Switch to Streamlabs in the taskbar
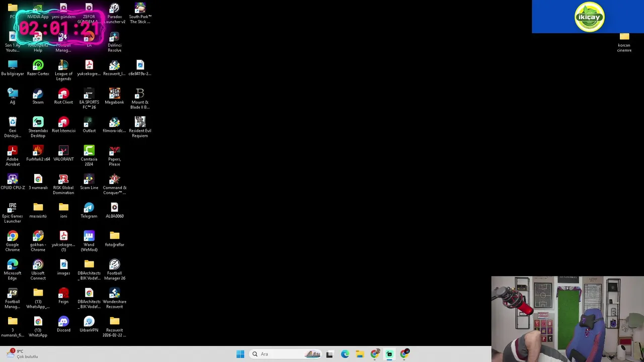The height and width of the screenshot is (362, 644). 389,354
